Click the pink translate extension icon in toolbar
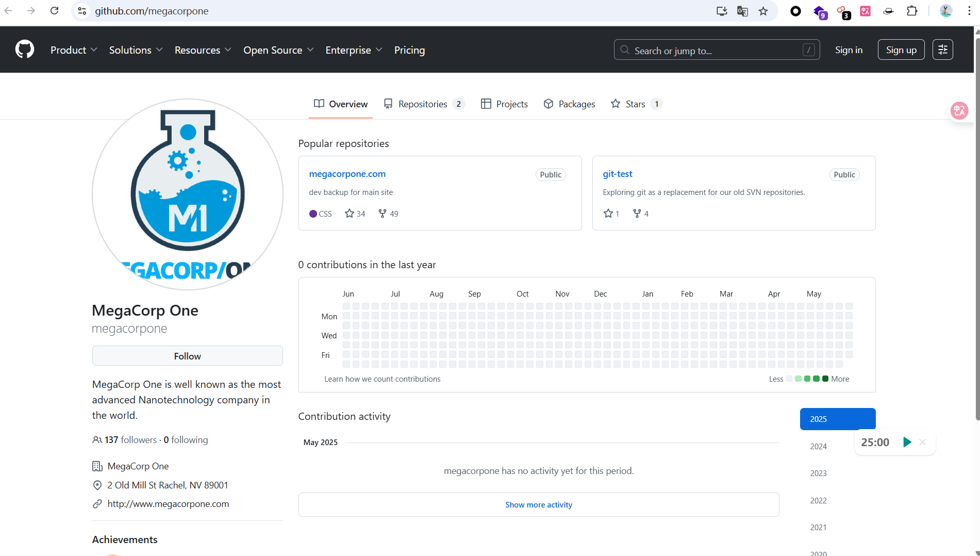 point(866,11)
